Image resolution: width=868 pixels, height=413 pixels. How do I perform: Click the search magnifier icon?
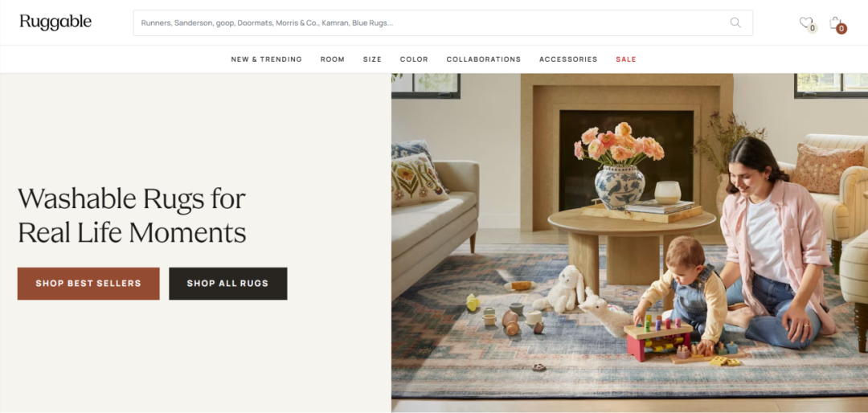tap(735, 22)
